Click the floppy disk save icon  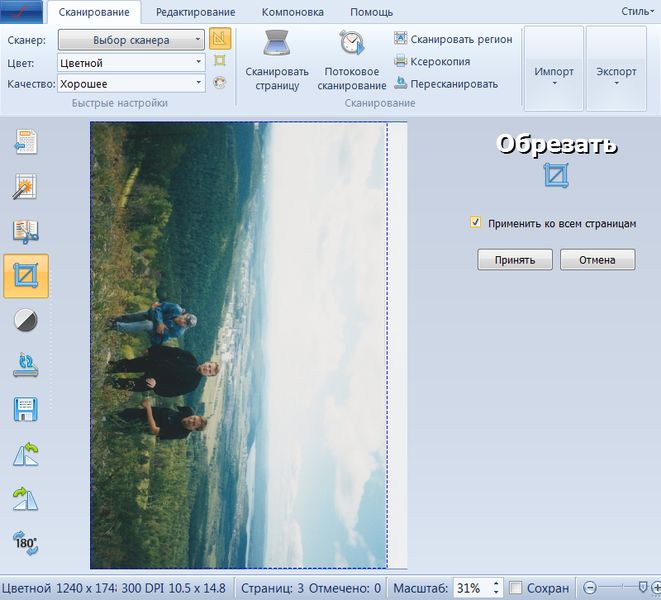[x=26, y=409]
